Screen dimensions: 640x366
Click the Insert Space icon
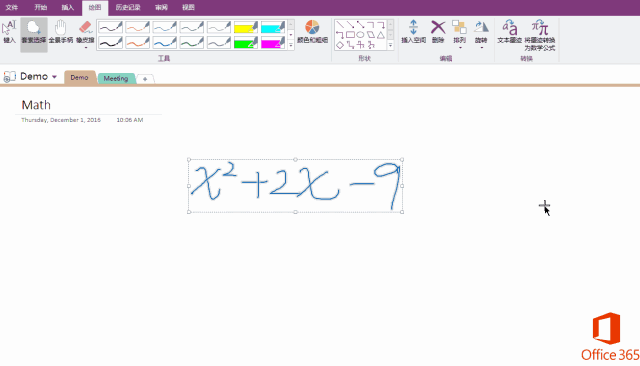coord(413,32)
